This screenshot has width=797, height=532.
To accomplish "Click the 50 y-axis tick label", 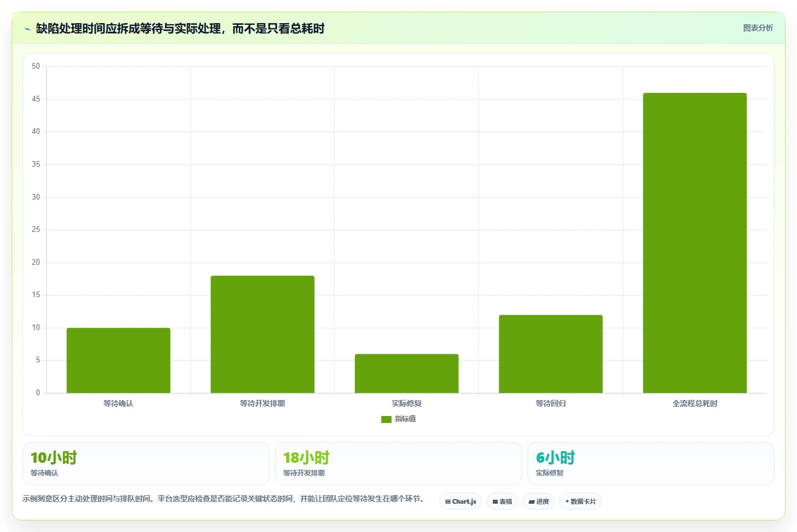I will click(36, 66).
